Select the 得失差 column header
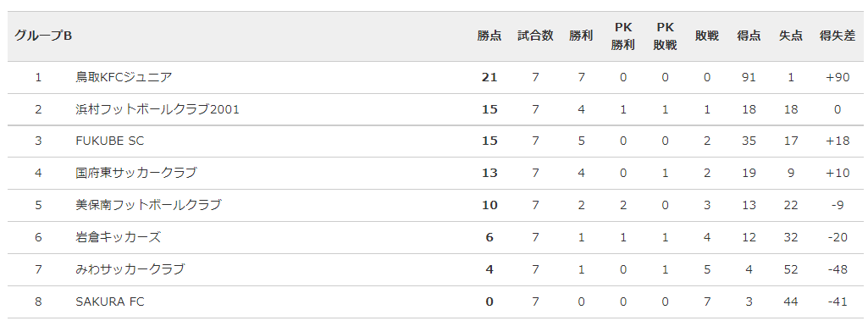This screenshot has height=332, width=868. click(837, 36)
